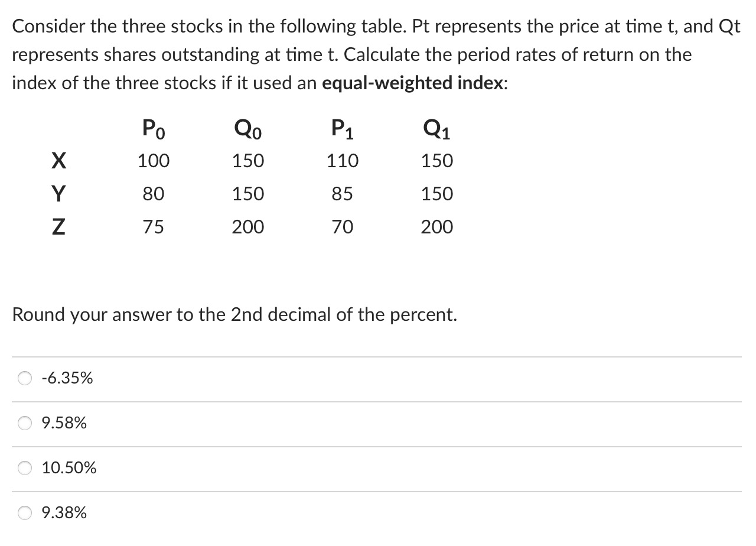
Task: Click the 10.50% answer label text
Action: [69, 467]
